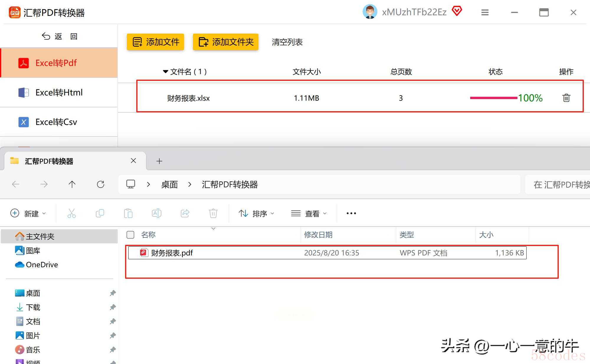Select Excel转Html in the sidebar

[x=59, y=92]
